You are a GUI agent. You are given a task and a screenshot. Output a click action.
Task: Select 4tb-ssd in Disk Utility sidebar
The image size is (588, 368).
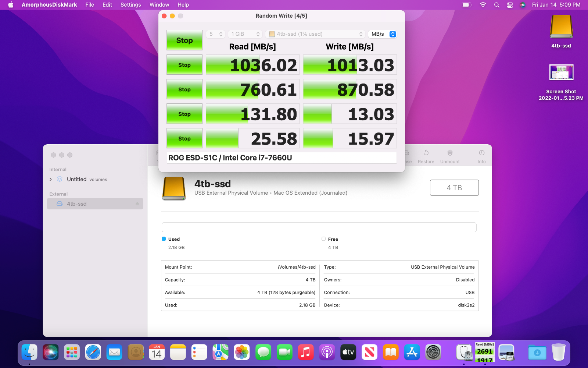[x=95, y=204]
